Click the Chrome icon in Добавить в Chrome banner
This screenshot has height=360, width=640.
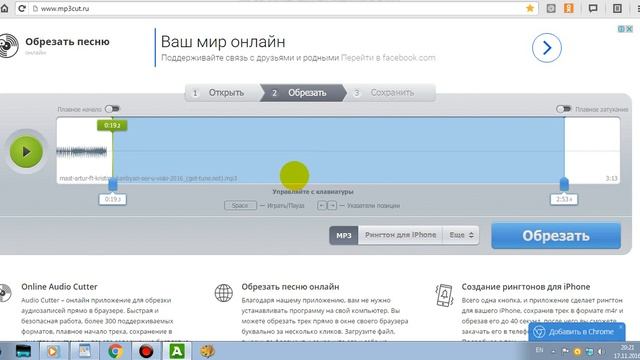(539, 332)
